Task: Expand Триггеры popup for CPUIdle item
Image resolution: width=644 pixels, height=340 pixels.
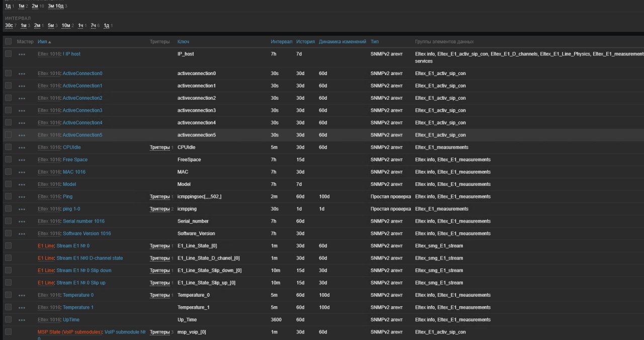Action: click(x=159, y=148)
